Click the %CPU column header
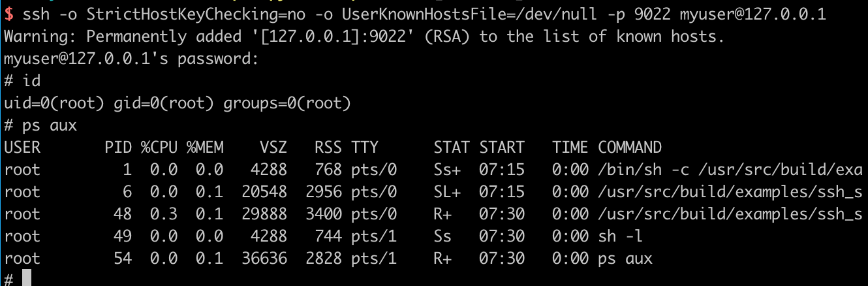This screenshot has height=286, width=868. click(159, 148)
